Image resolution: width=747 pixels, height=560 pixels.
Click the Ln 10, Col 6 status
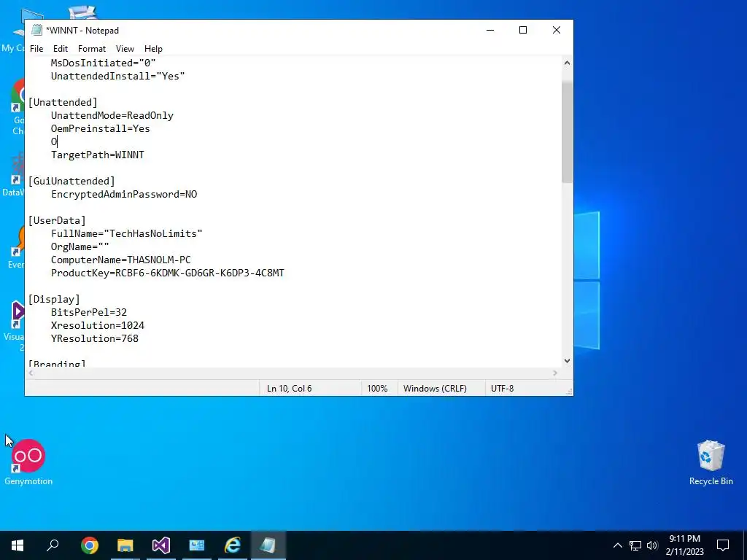click(x=289, y=389)
